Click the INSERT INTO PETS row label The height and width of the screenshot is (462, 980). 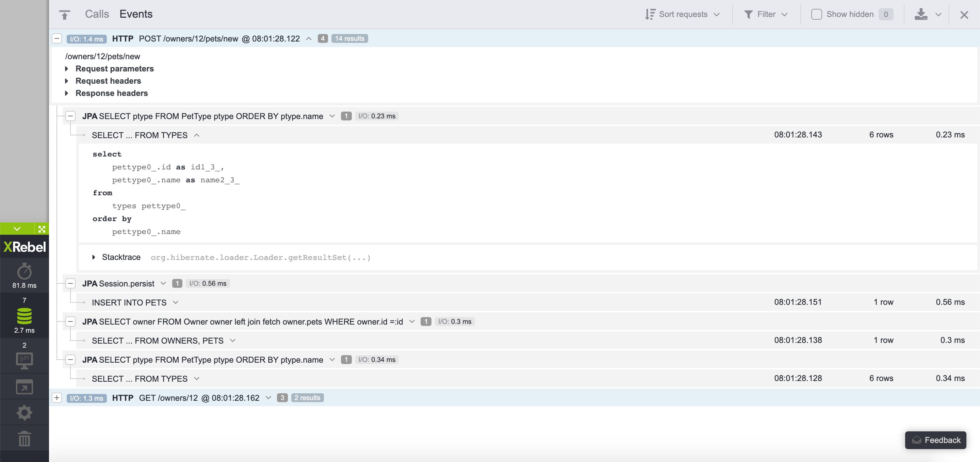129,302
